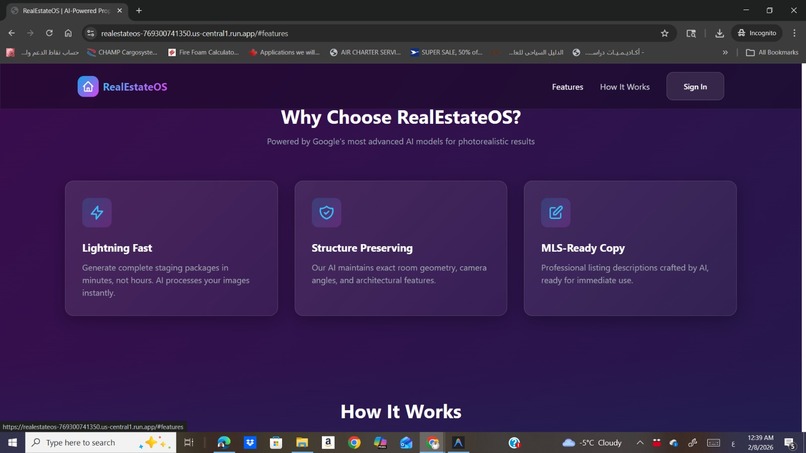Open Chrome's three-dot menu
The height and width of the screenshot is (453, 806).
(794, 33)
